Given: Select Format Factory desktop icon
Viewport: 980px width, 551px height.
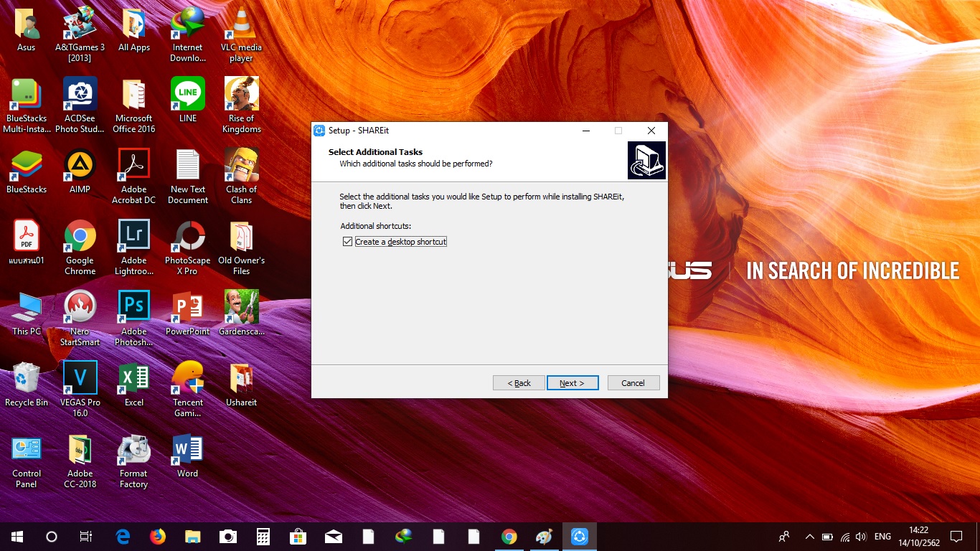Looking at the screenshot, I should coord(134,461).
